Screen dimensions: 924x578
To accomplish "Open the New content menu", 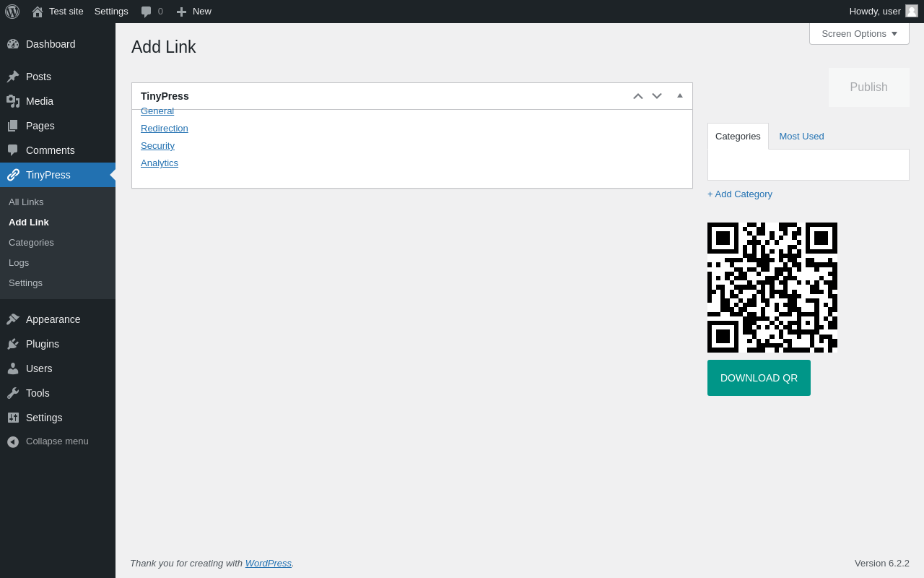I will click(x=194, y=12).
